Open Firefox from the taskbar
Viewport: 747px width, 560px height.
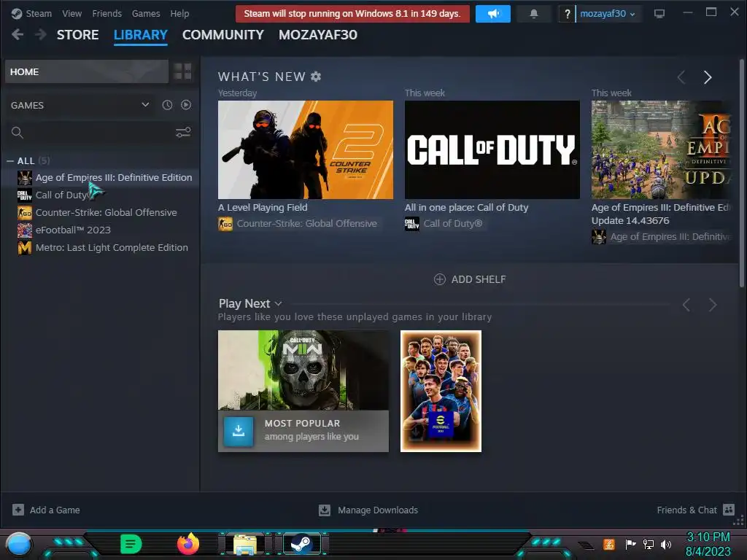[x=188, y=544]
